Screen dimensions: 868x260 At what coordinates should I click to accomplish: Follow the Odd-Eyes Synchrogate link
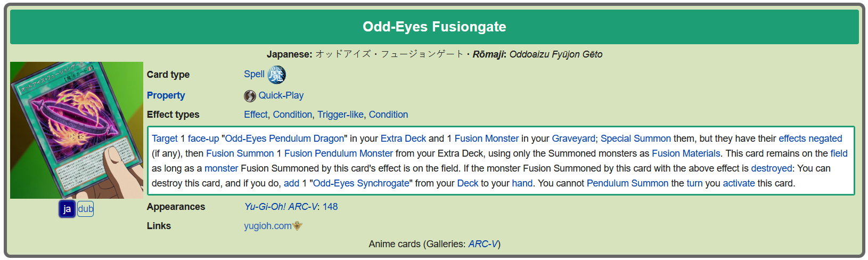[x=361, y=183]
